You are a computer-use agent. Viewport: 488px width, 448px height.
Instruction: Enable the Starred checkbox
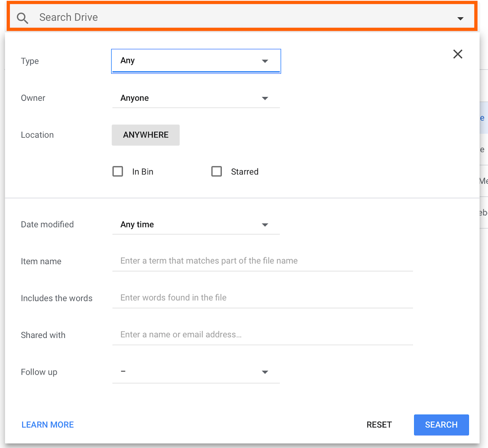coord(216,171)
